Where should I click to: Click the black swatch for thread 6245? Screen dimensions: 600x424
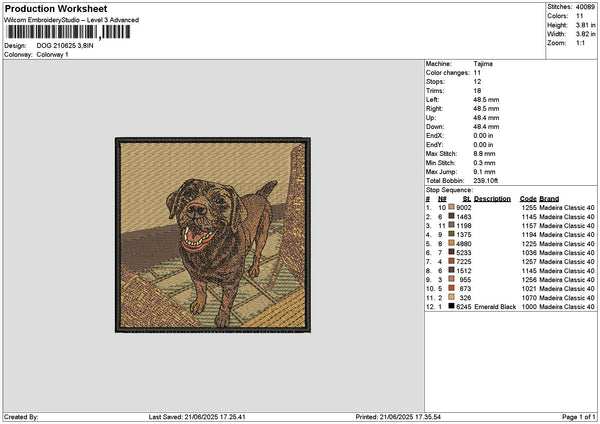click(x=452, y=306)
